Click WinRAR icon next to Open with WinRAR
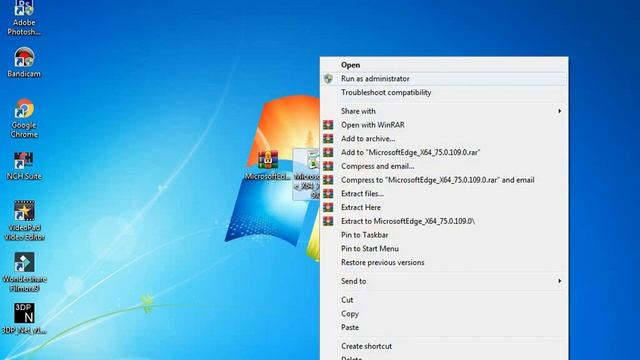This screenshot has height=360, width=640. (328, 125)
